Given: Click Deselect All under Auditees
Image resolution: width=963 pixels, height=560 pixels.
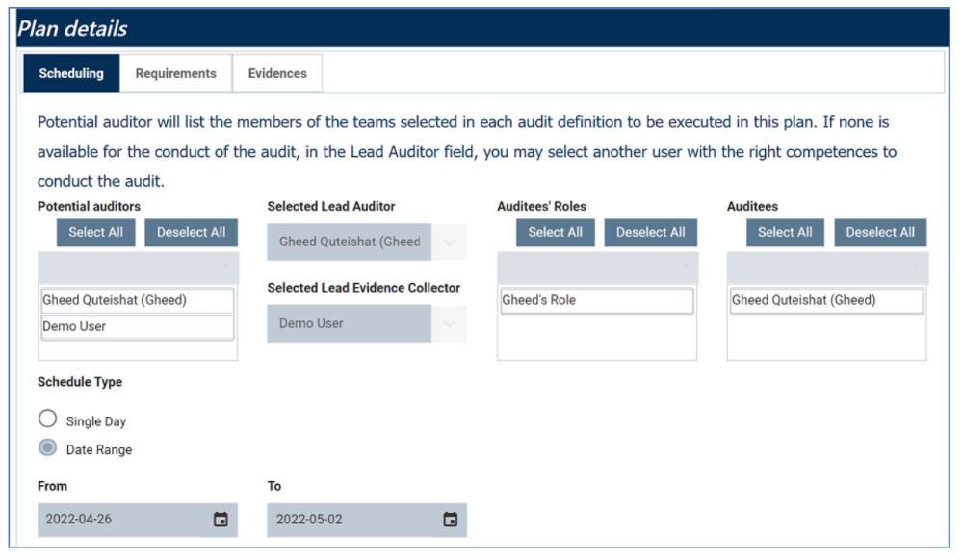Looking at the screenshot, I should click(880, 233).
